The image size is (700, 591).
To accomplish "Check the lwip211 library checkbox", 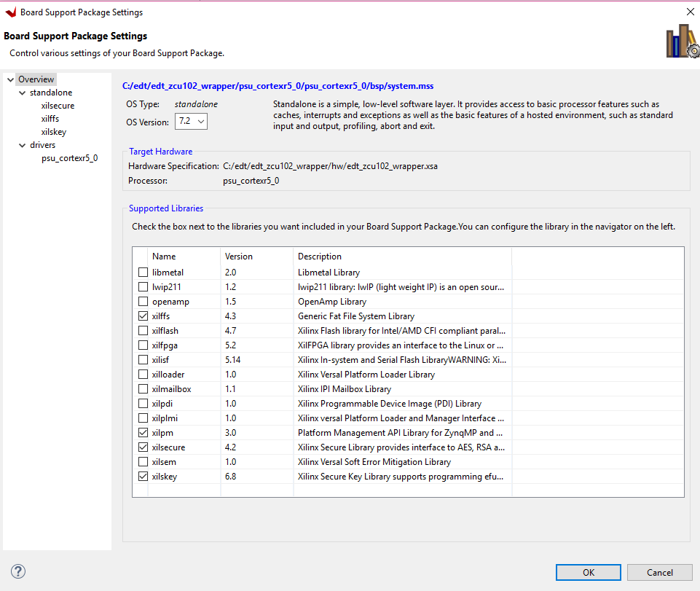I will [143, 287].
